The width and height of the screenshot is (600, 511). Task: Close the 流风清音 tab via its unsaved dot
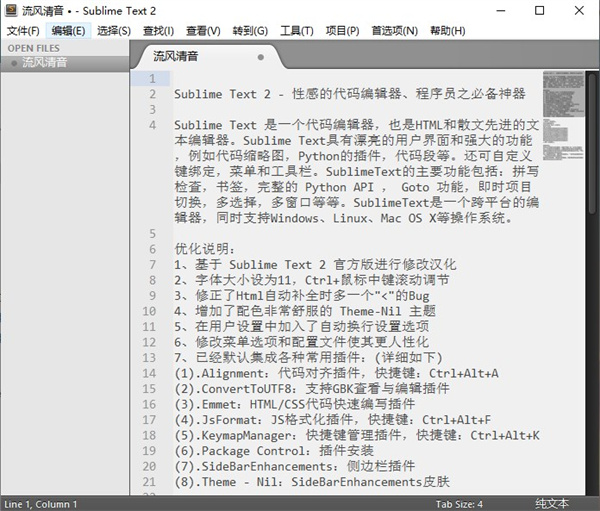[x=261, y=57]
